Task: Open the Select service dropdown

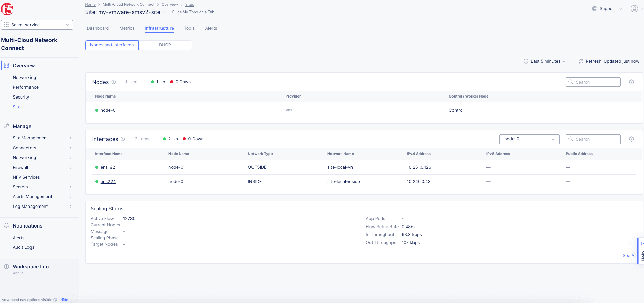Action: click(37, 25)
